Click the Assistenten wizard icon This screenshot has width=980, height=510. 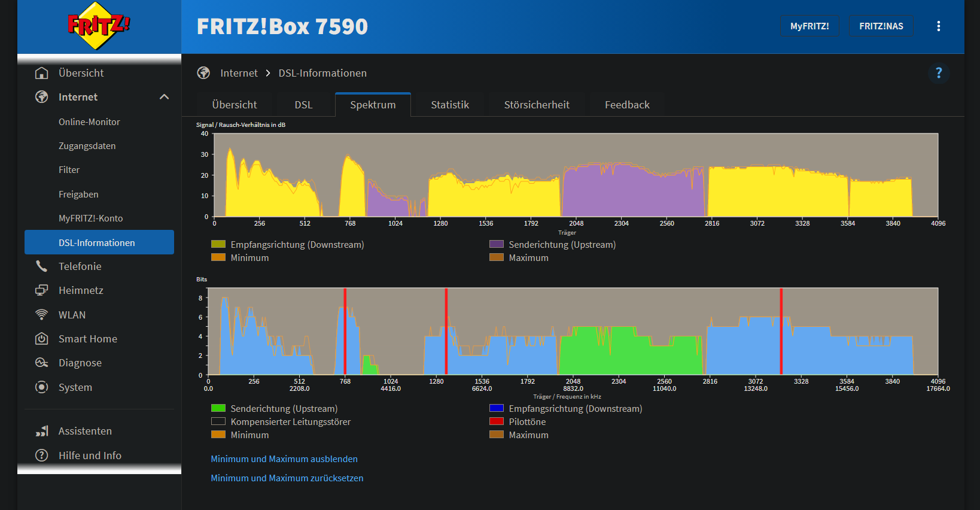42,431
